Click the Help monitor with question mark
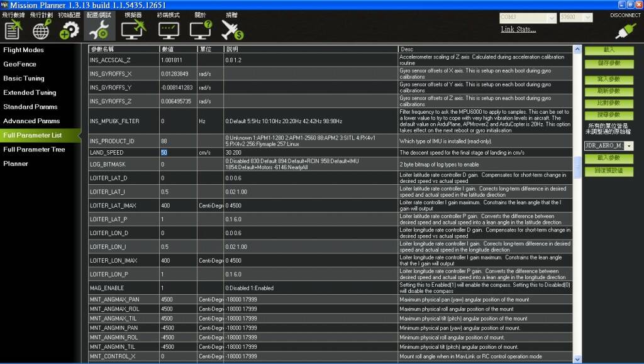Image resolution: width=644 pixels, height=364 pixels. (201, 29)
